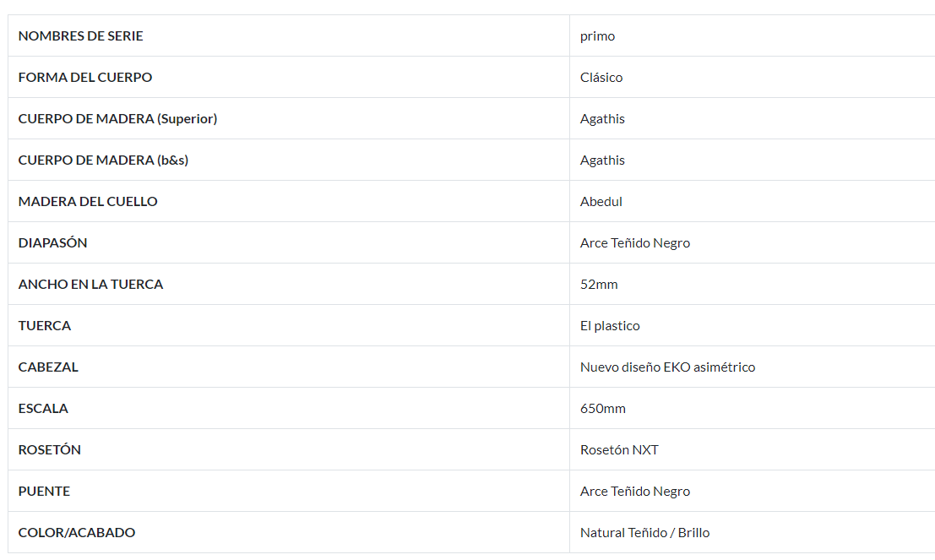Screen dimensions: 935x560
Task: Select the "Abedul" neck wood value
Action: click(601, 202)
